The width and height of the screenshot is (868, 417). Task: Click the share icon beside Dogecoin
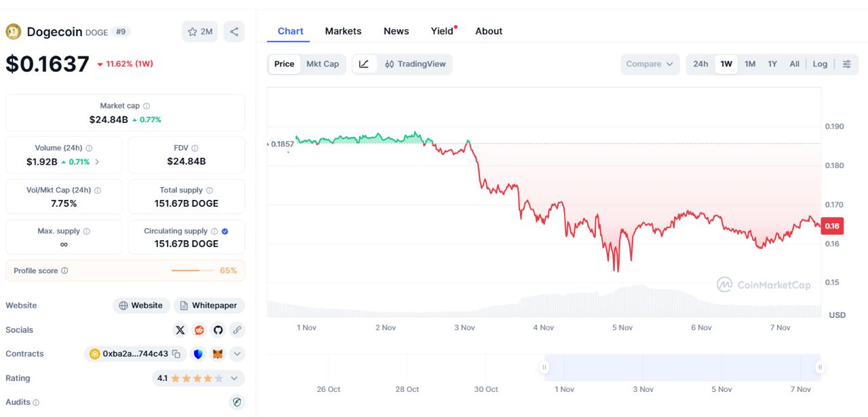pyautogui.click(x=234, y=31)
